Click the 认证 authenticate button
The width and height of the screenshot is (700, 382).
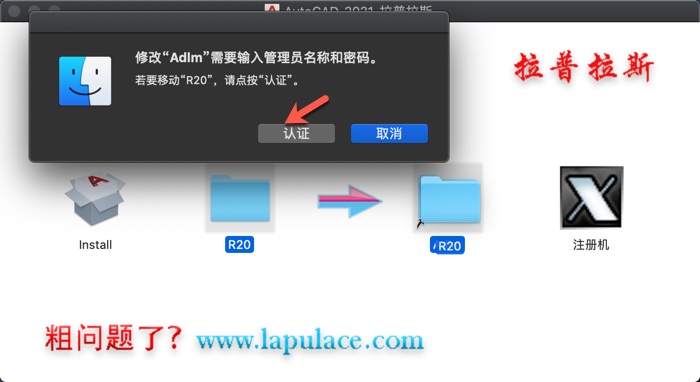[x=296, y=133]
